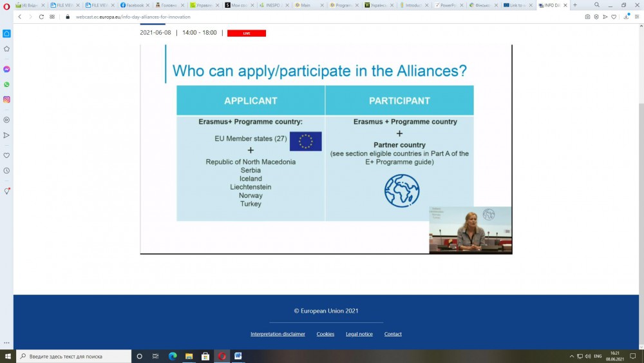Open the Opera main menu logo
Image resolution: width=644 pixels, height=363 pixels.
coord(6,6)
